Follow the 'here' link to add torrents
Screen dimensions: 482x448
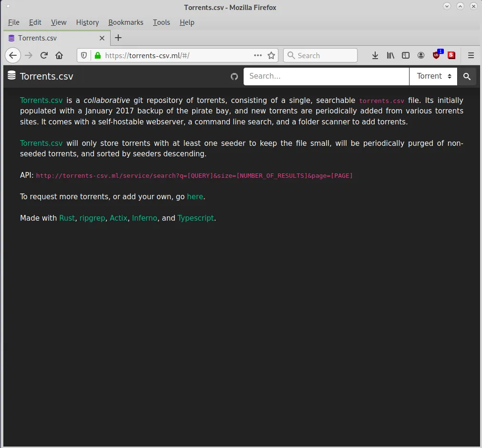click(x=195, y=196)
